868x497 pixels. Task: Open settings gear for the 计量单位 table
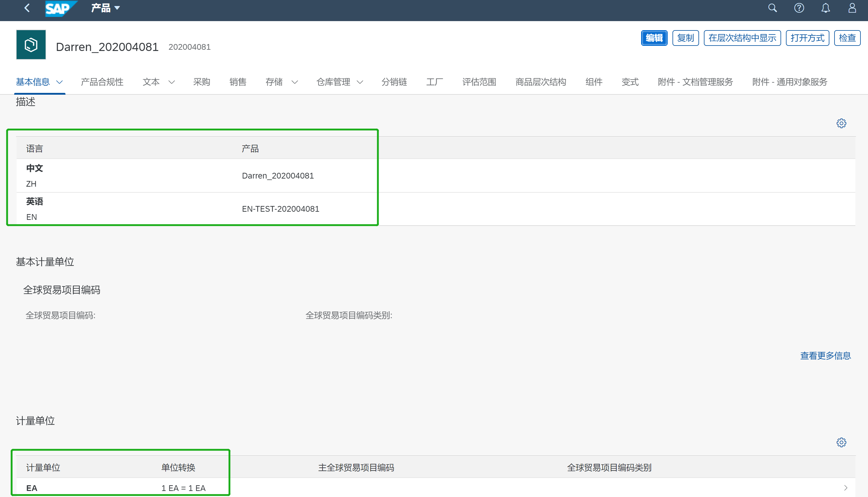[x=841, y=442]
